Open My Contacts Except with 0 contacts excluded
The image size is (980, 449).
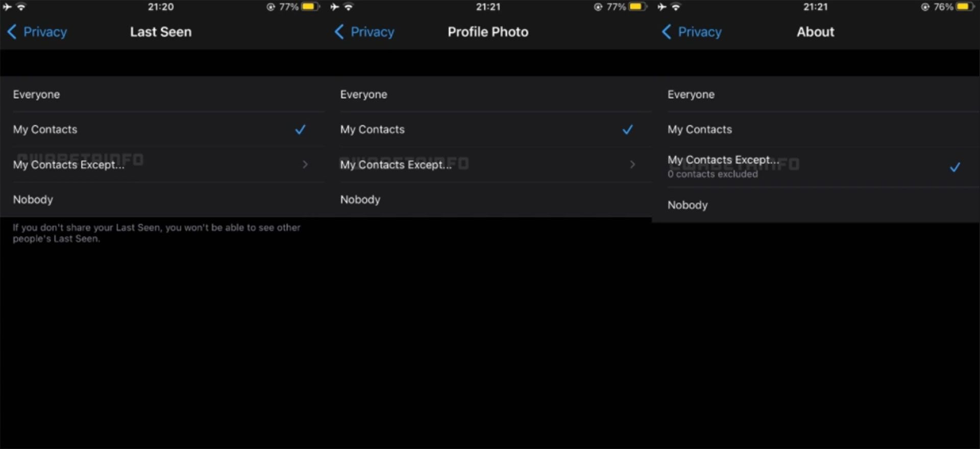pos(817,167)
